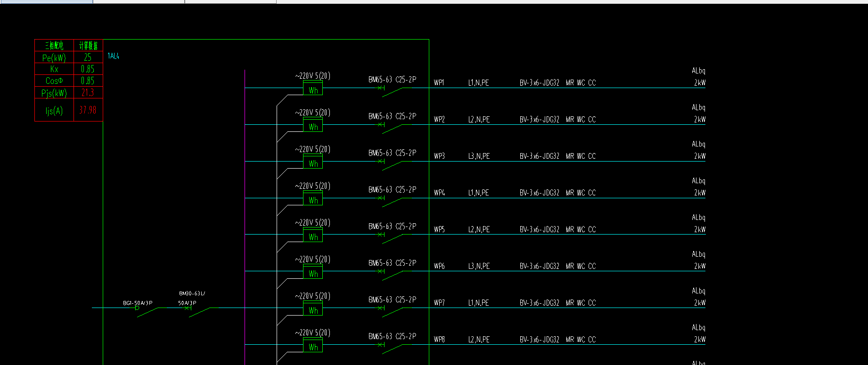Click the Ijs(A) label cell
Image resolution: width=868 pixels, height=365 pixels.
pos(54,111)
